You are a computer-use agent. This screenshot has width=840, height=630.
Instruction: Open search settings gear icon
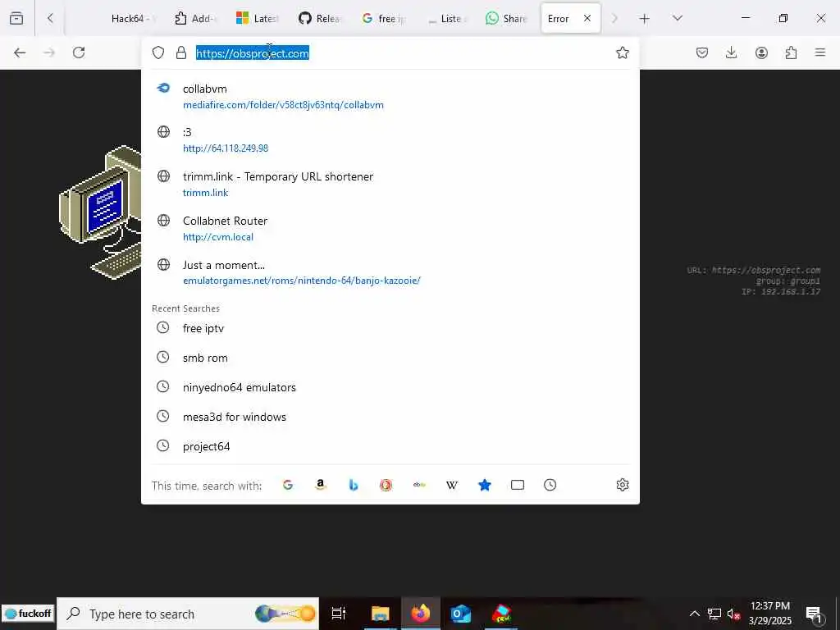622,485
